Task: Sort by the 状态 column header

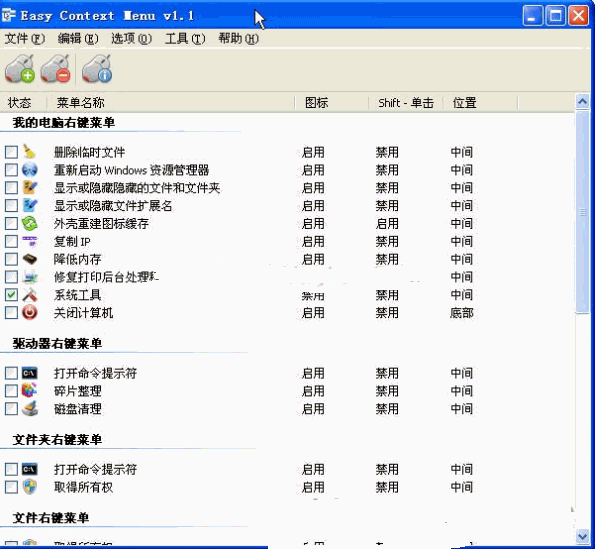Action: click(x=23, y=102)
